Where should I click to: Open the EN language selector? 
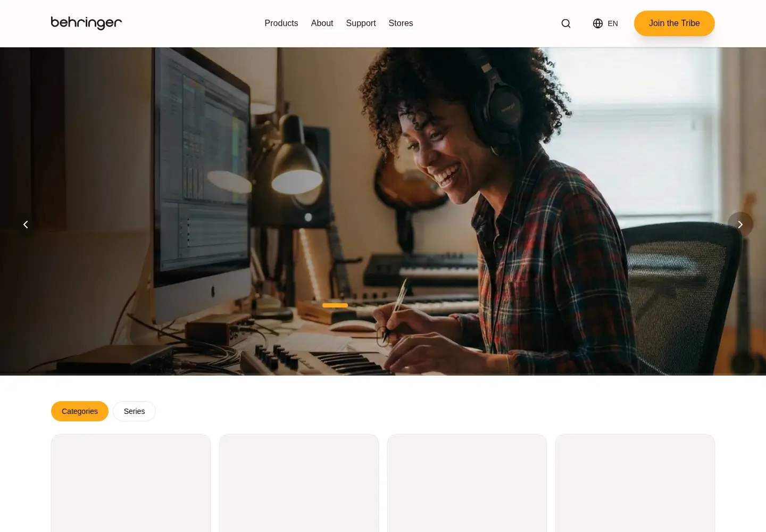coord(605,23)
